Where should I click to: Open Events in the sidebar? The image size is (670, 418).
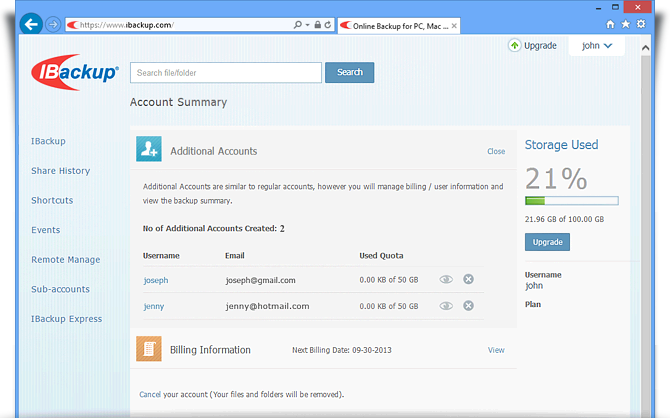[46, 230]
